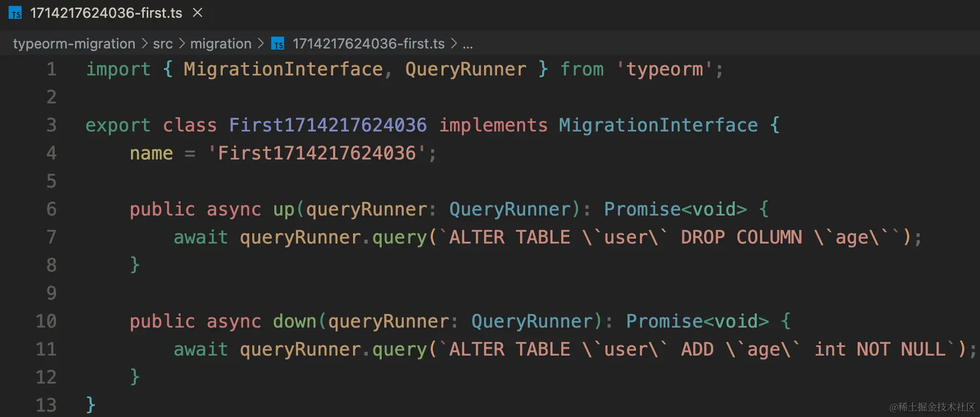Open the src breadcrumb segment
Viewport: 980px width, 417px height.
[163, 44]
